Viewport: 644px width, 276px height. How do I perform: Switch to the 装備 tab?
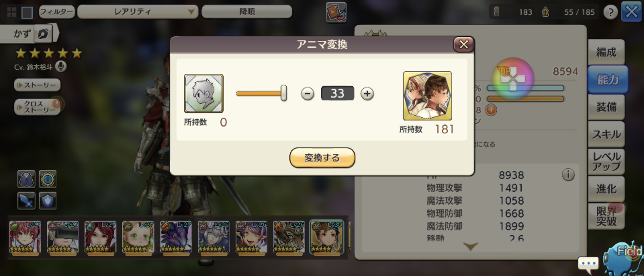606,107
